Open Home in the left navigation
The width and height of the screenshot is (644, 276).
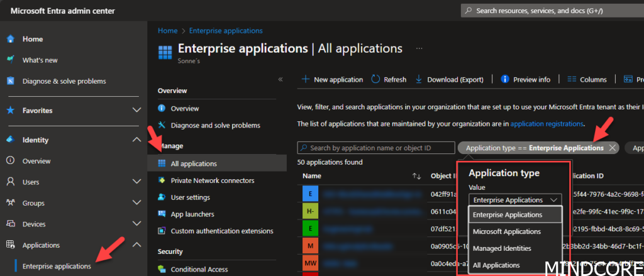pyautogui.click(x=33, y=39)
